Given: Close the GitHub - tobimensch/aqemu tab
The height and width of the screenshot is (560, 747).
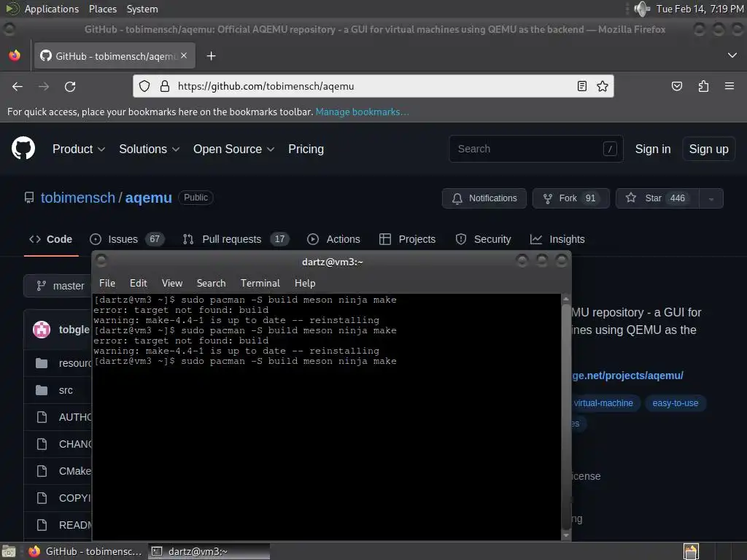Looking at the screenshot, I should (x=184, y=55).
